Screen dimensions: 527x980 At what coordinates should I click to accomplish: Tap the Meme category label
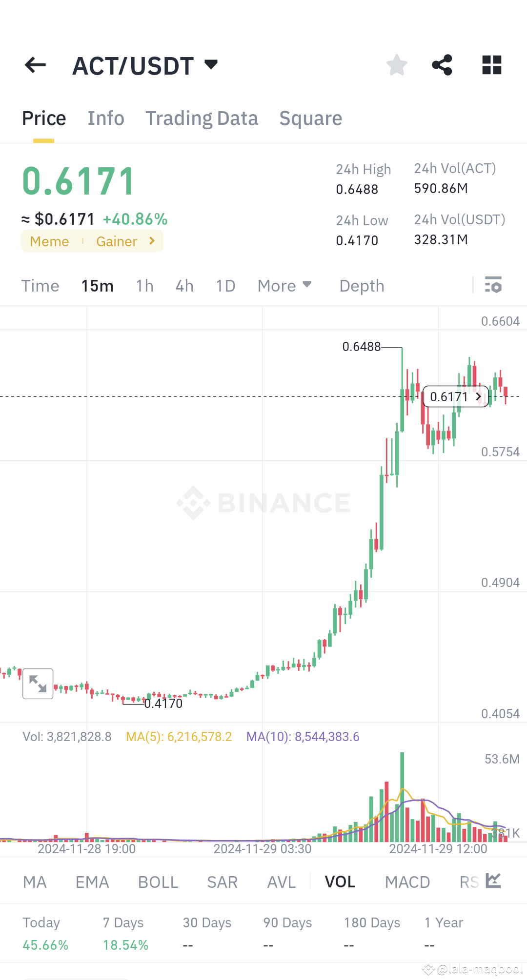(49, 241)
